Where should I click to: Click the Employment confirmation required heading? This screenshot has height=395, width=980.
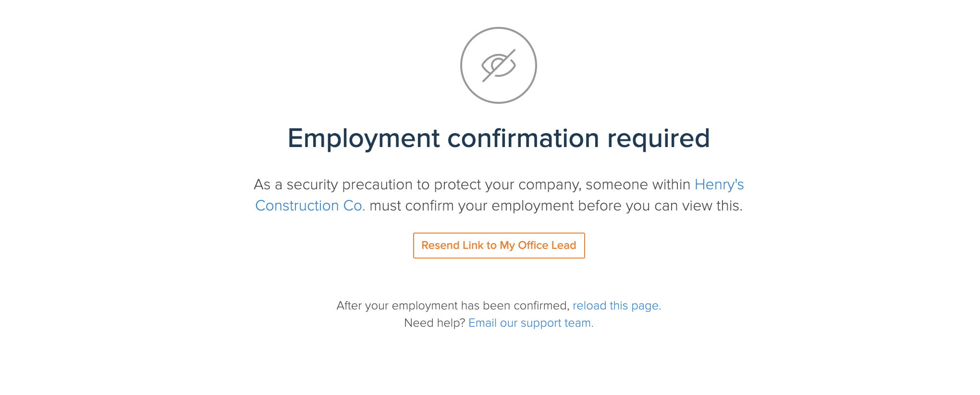(499, 138)
